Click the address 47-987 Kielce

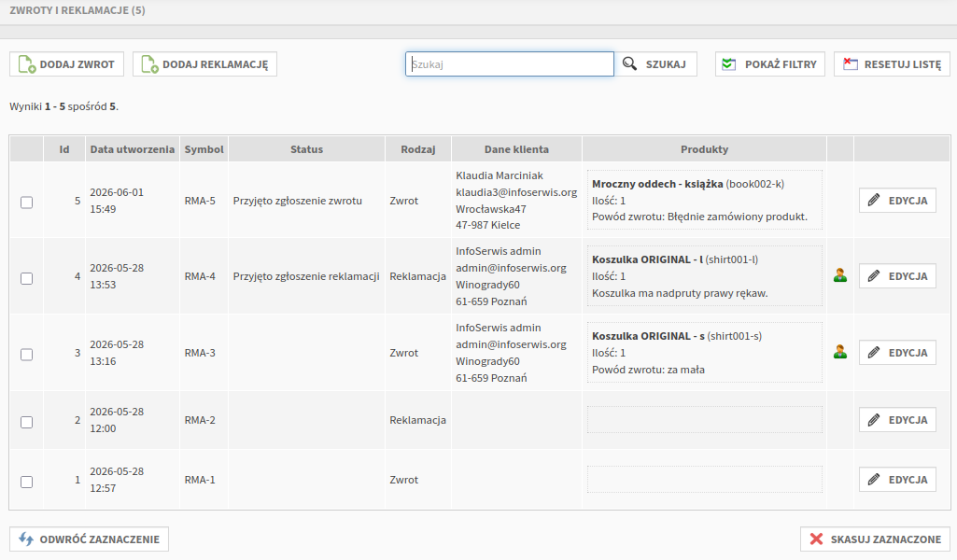click(x=487, y=225)
